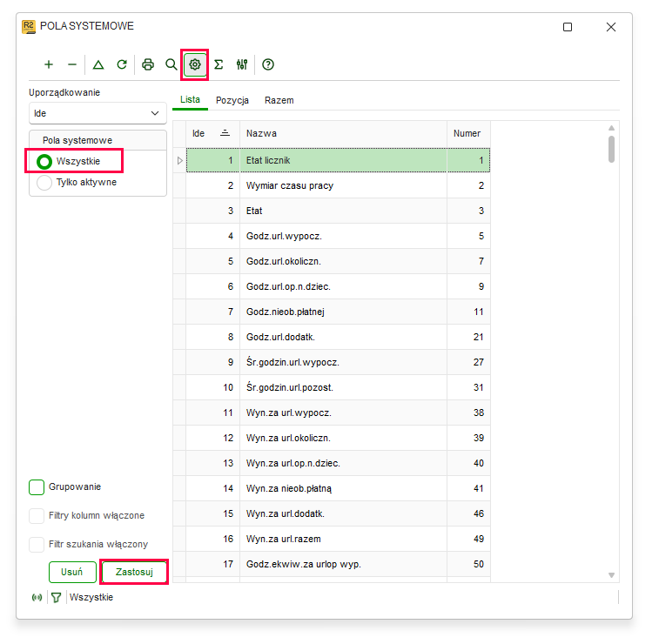Open search with the magnifier icon
Screen dimensions: 659x644
(x=171, y=64)
